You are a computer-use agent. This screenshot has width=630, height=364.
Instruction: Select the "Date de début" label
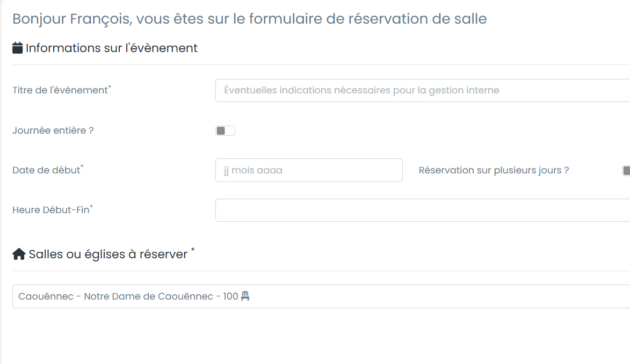pos(46,170)
